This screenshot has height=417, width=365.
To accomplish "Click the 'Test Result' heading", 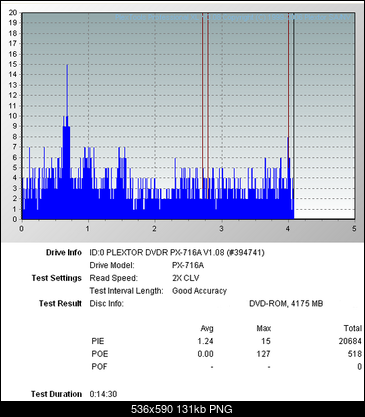I will click(x=60, y=303).
